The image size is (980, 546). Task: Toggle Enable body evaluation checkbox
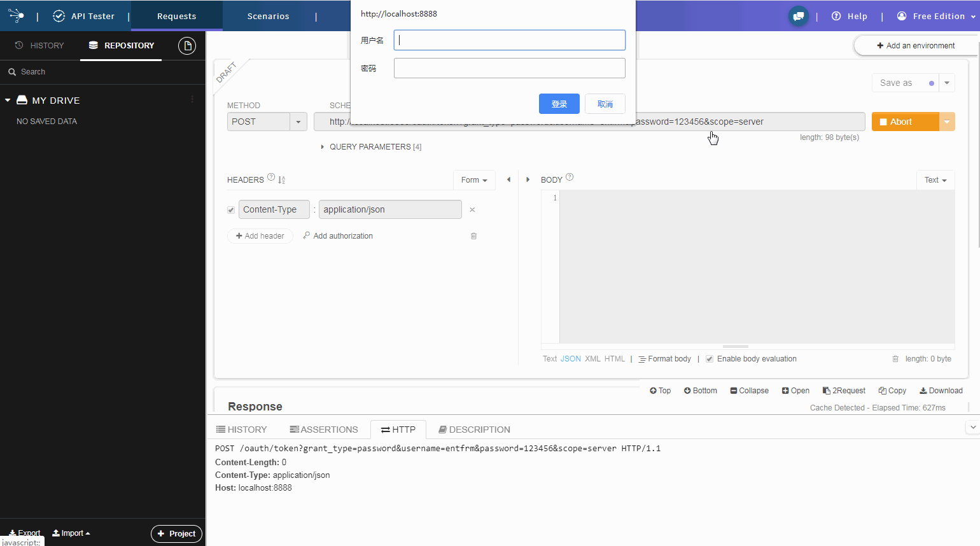[710, 359]
